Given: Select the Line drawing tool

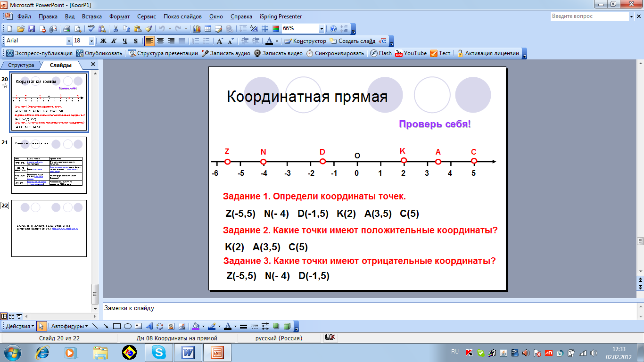Looking at the screenshot, I should (x=95, y=326).
